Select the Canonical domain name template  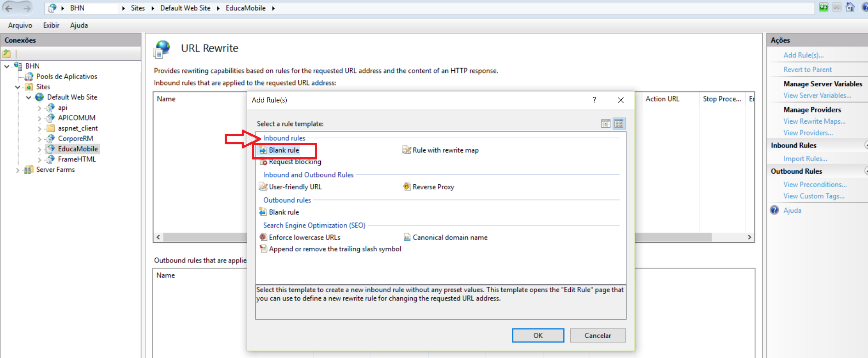[449, 238]
